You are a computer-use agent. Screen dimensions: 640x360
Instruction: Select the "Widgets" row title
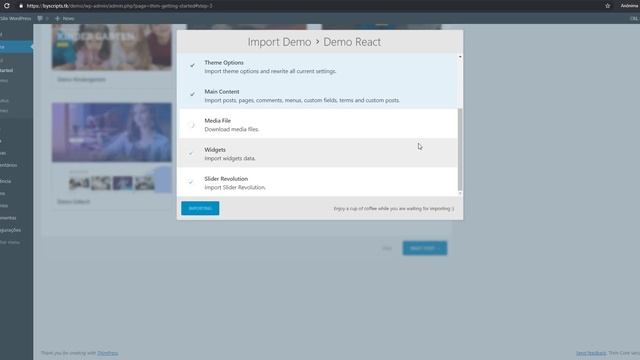215,149
